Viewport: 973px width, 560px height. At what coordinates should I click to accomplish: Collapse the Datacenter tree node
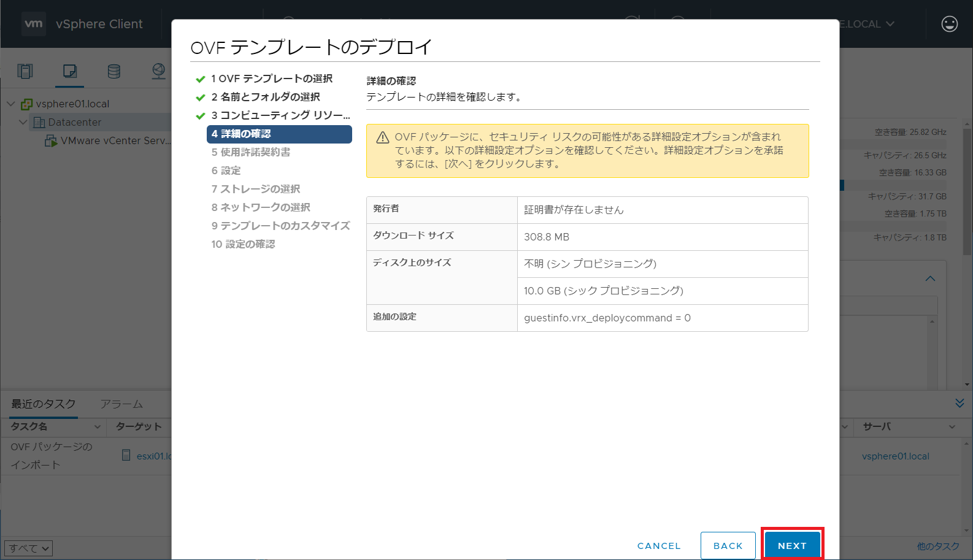tap(23, 122)
